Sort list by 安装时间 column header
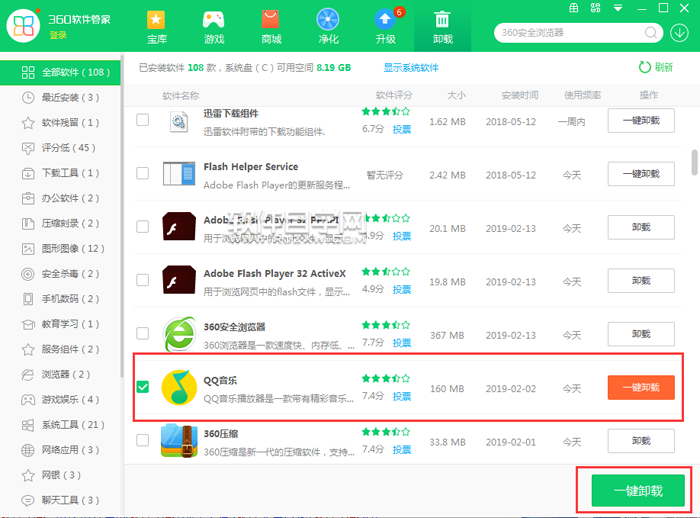 (x=520, y=95)
